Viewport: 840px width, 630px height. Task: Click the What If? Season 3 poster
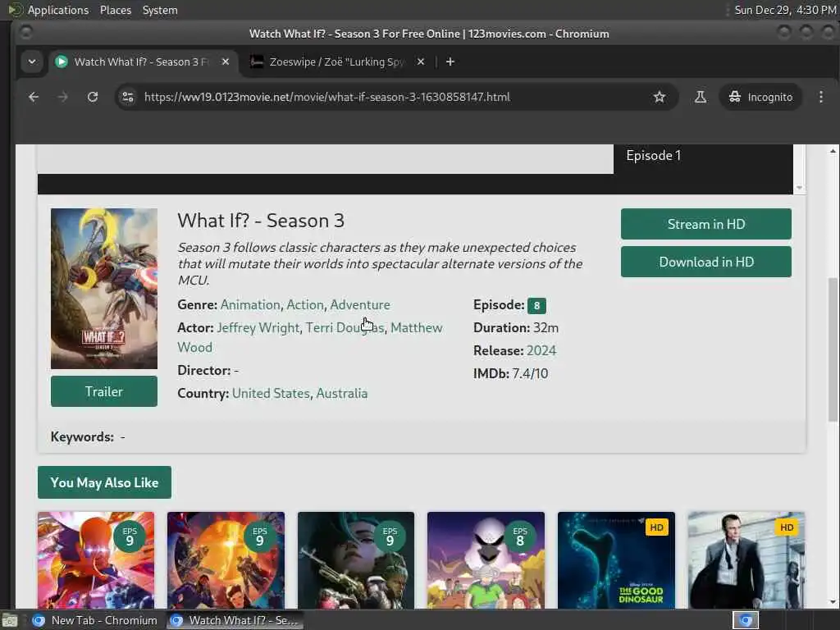(x=104, y=289)
